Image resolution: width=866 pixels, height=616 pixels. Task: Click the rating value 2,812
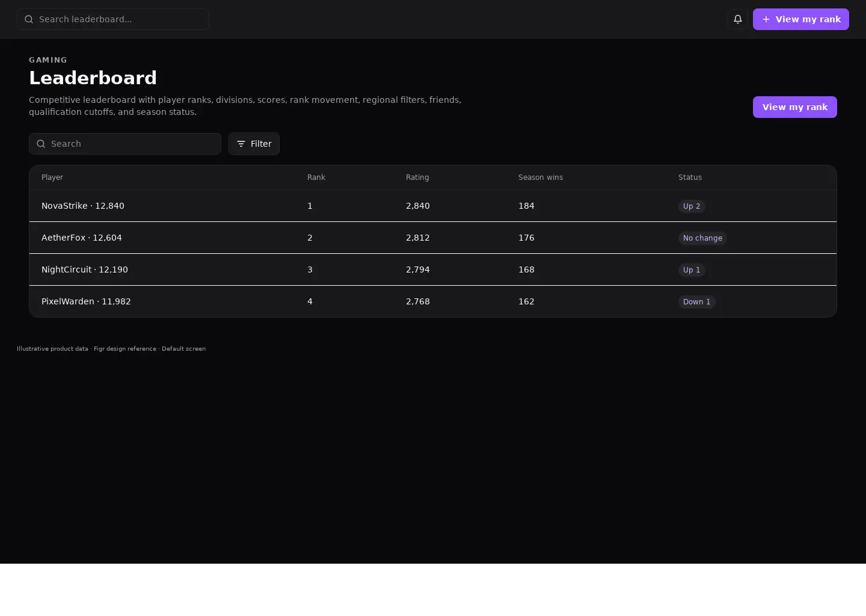pyautogui.click(x=418, y=238)
